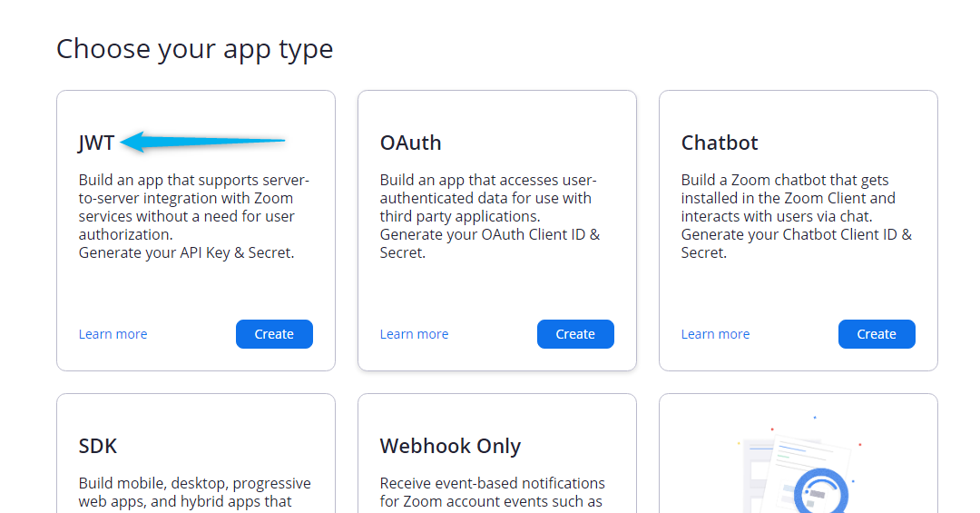Create an OAuth app
Screen dimensions: 980x513
pos(575,334)
